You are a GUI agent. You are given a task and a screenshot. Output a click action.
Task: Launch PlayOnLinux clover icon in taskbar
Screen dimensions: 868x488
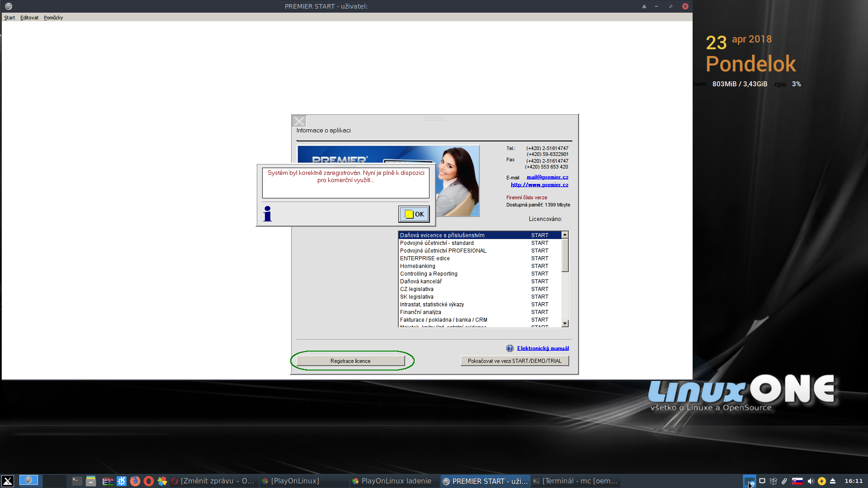[162, 481]
